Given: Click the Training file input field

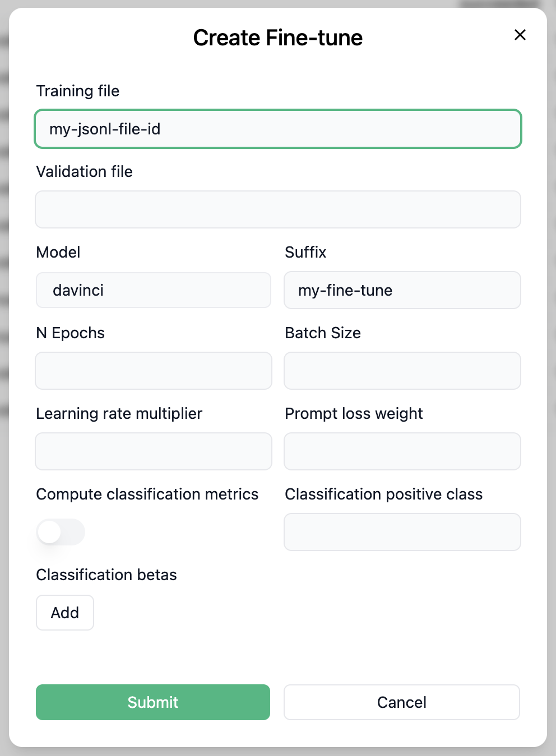Looking at the screenshot, I should (x=278, y=129).
